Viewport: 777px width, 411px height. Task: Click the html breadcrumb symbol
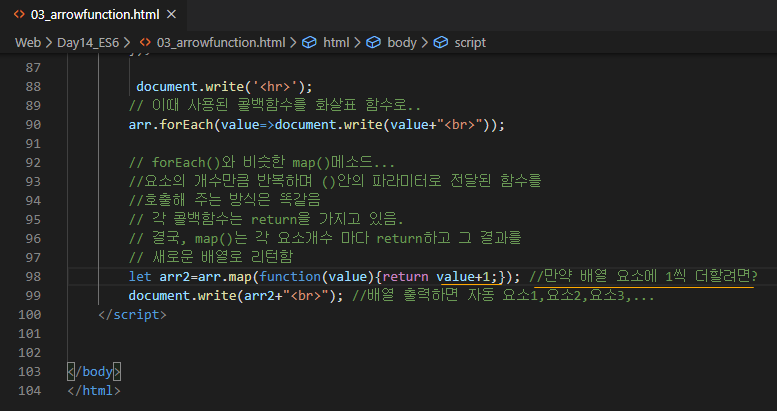point(336,43)
